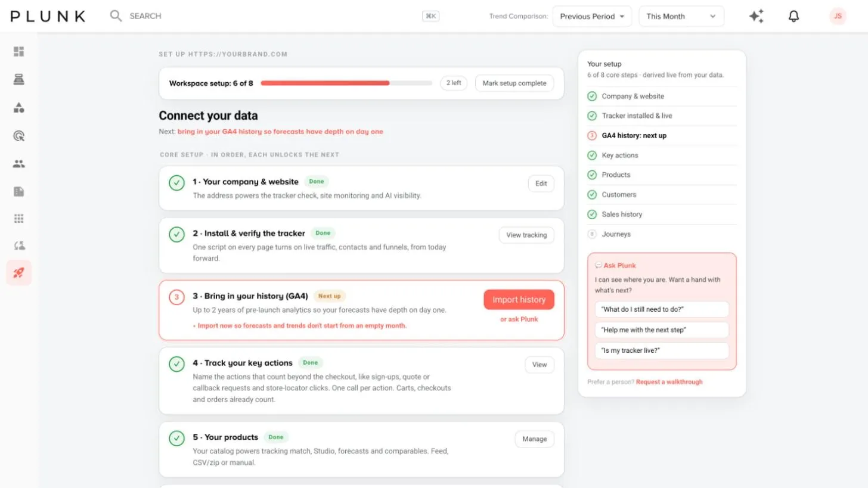Click the red step 3 circle on GA4 card

pyautogui.click(x=176, y=297)
